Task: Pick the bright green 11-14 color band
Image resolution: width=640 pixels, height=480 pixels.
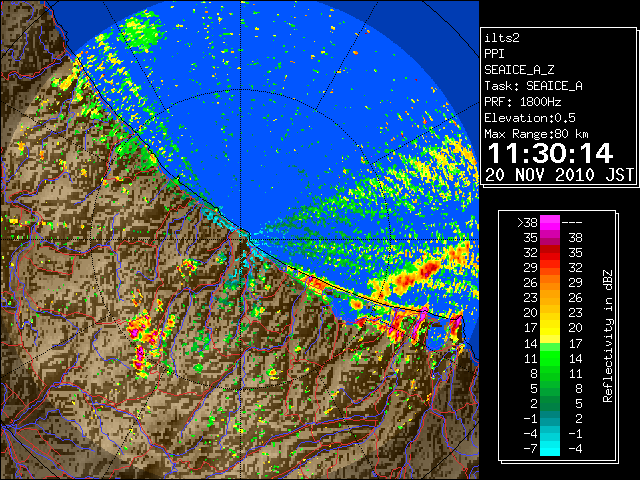Action: pyautogui.click(x=550, y=358)
